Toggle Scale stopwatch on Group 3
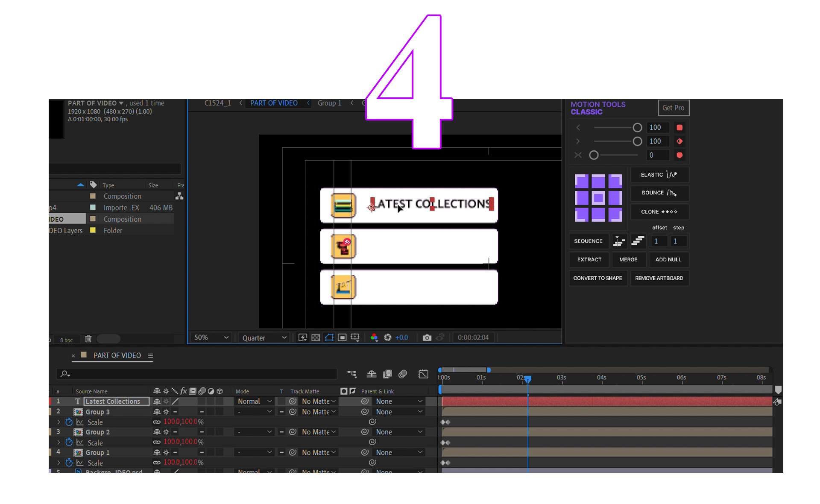 pos(69,422)
